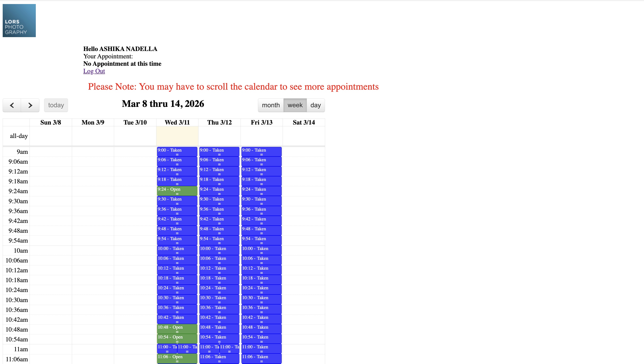
Task: Pick the 11:06 Open slot on Wednesday
Action: (x=177, y=358)
